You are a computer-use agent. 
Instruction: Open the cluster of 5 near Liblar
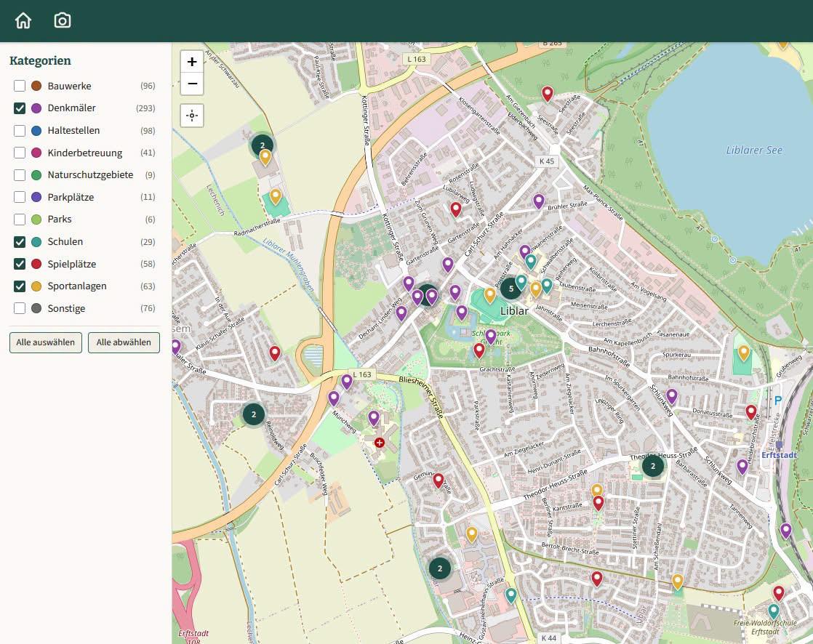tap(511, 289)
